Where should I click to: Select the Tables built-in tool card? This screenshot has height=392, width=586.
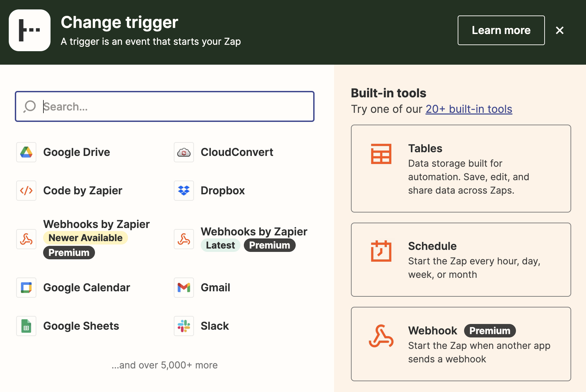click(x=461, y=168)
